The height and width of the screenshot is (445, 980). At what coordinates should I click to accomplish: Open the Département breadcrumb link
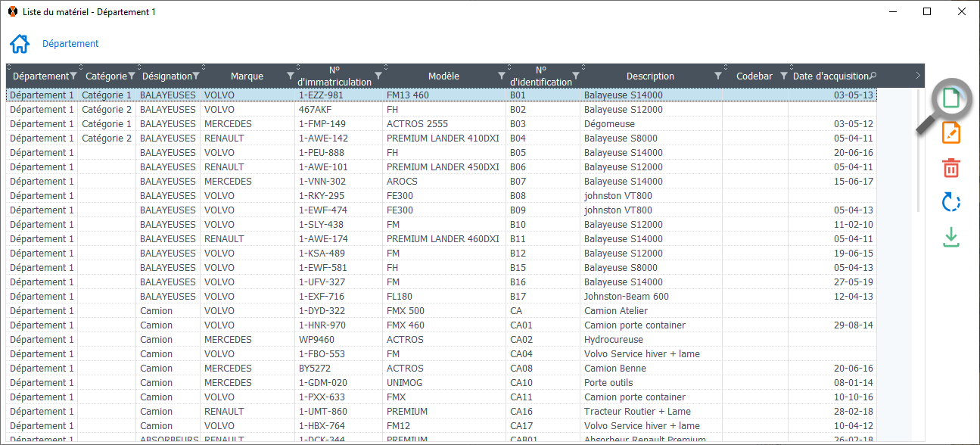[70, 44]
